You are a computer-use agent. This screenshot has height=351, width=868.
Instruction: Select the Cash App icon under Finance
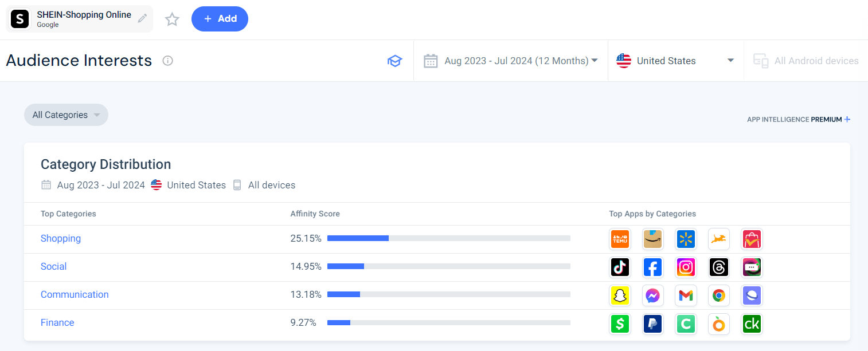click(x=620, y=324)
